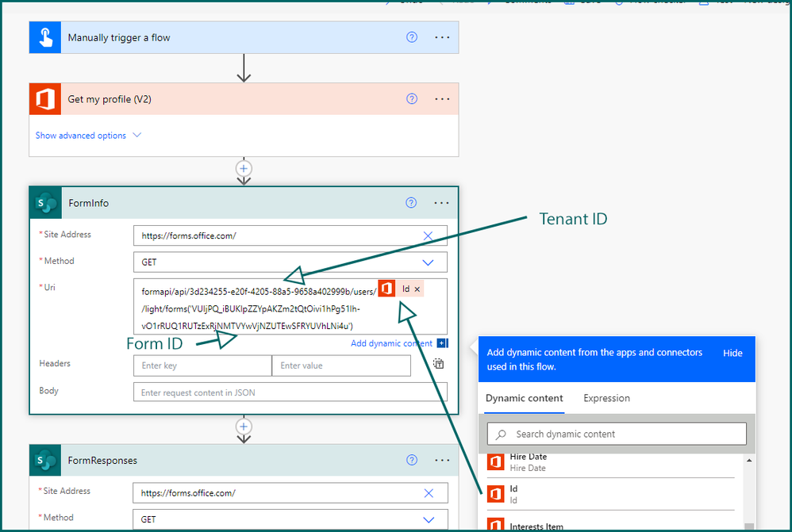
Task: Edit the FormInfo Site Address field
Action: point(290,235)
